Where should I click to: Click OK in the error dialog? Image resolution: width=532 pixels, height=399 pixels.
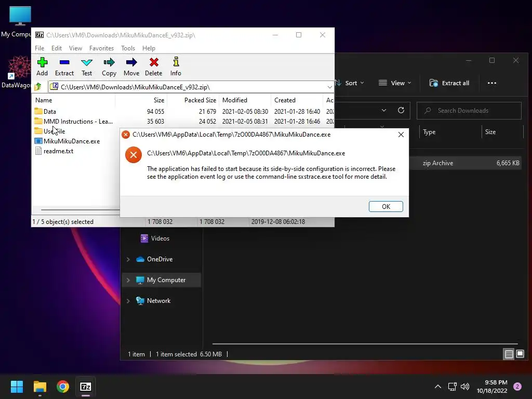[386, 207]
